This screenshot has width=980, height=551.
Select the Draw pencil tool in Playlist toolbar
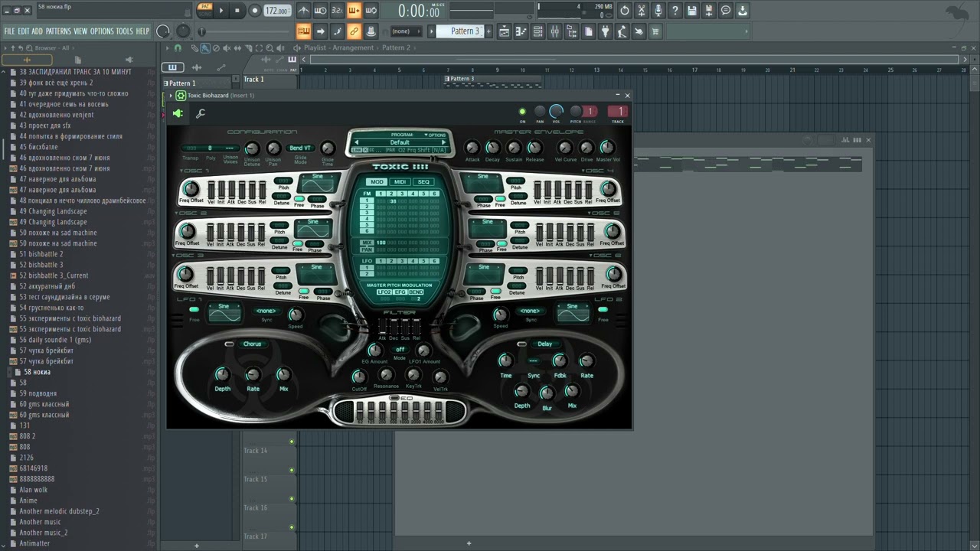click(x=194, y=48)
